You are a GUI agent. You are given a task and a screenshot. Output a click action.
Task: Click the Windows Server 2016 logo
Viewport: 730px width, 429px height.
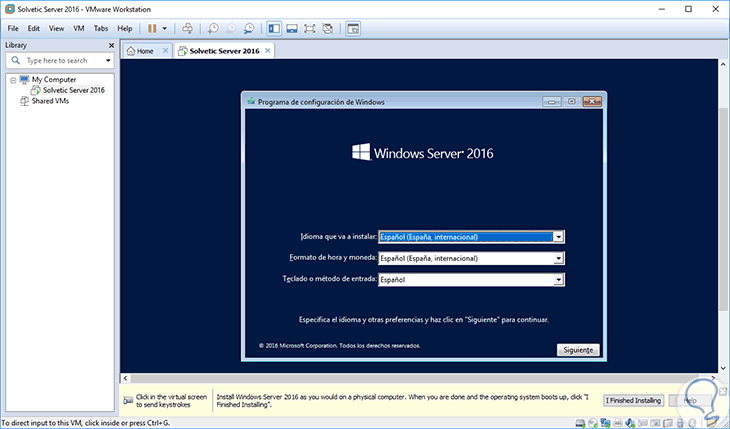click(x=422, y=153)
